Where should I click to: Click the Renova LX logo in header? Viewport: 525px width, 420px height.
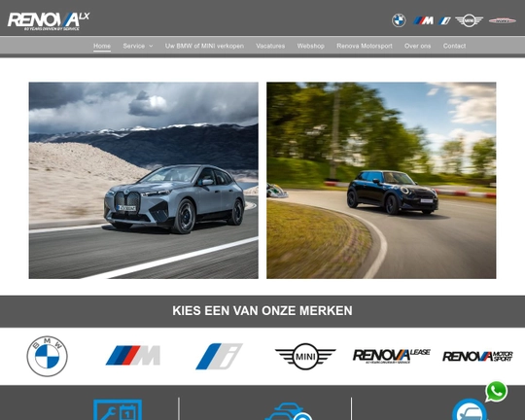click(49, 21)
